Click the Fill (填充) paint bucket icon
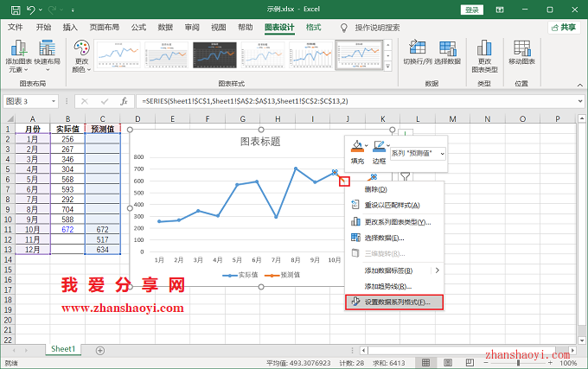588x369 pixels. tap(357, 146)
